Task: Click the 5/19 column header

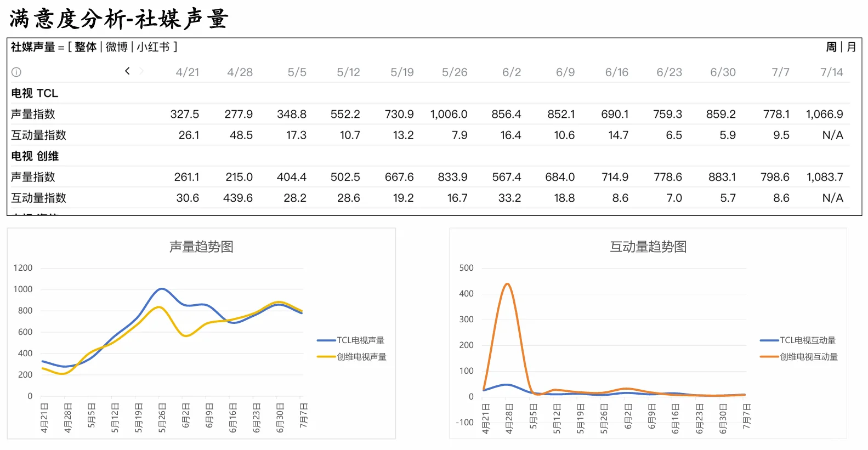Action: [x=402, y=72]
